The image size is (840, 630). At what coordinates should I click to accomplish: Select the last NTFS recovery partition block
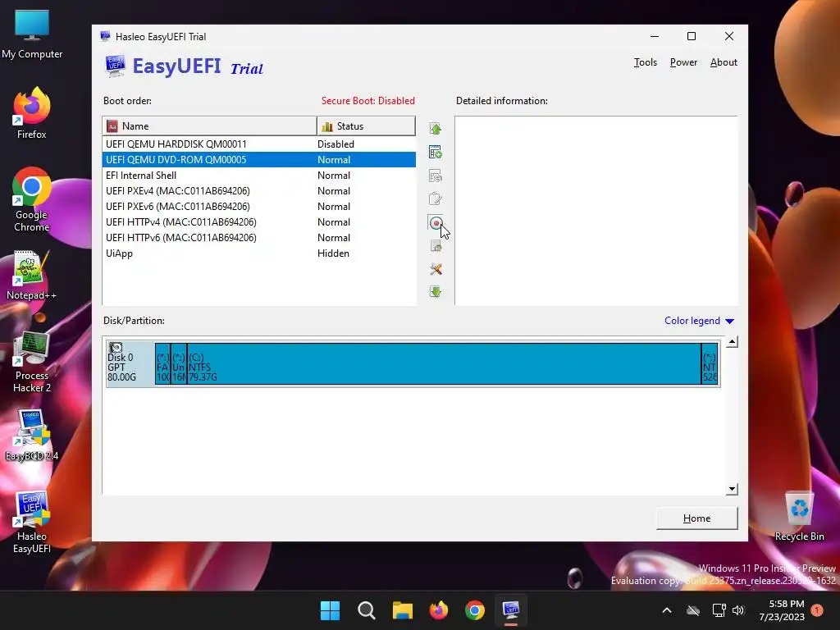[710, 363]
